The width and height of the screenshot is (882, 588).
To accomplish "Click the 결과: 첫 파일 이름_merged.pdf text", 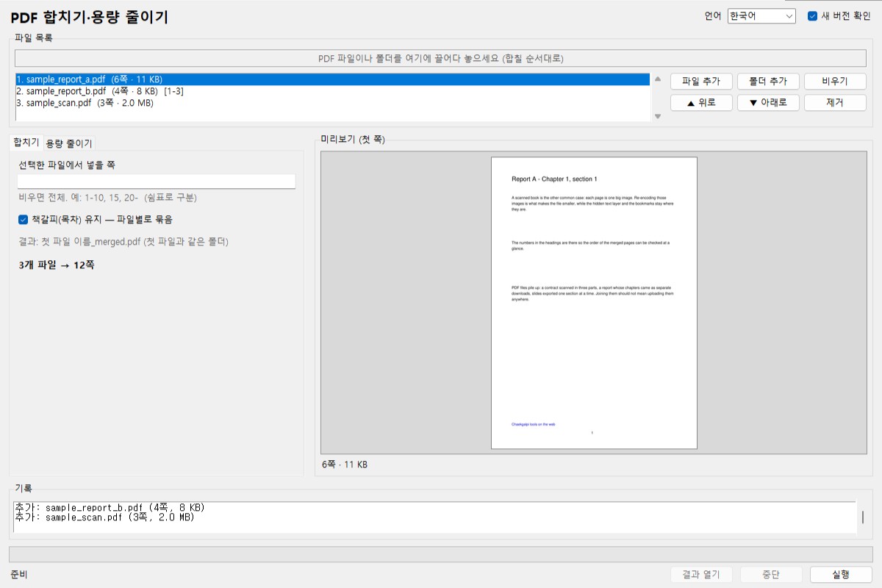I will [123, 242].
